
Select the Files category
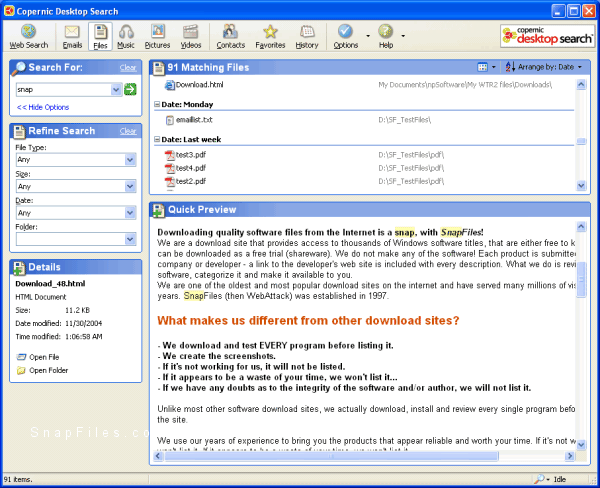100,37
